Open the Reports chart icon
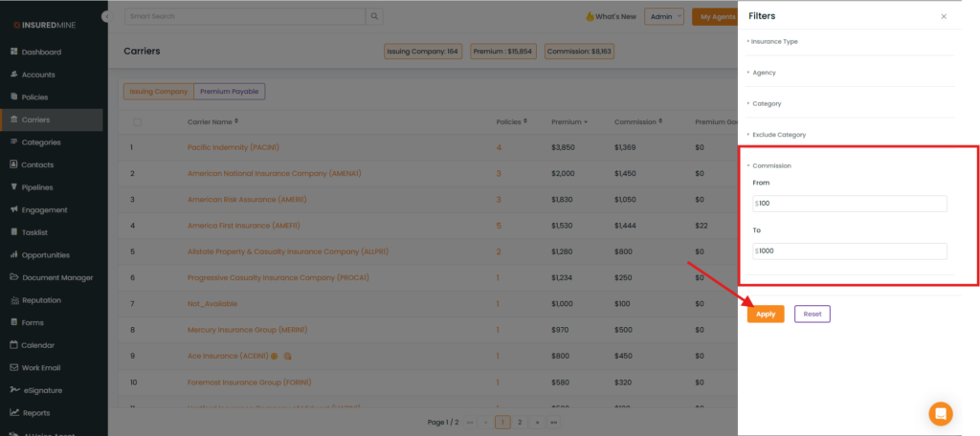 click(x=14, y=412)
